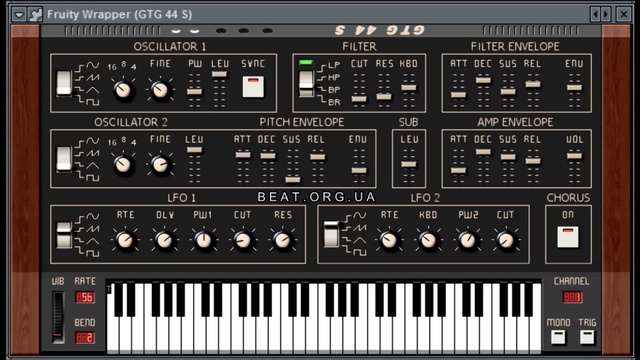Toggle the TRIG button
The width and height of the screenshot is (640, 360).
[x=587, y=337]
